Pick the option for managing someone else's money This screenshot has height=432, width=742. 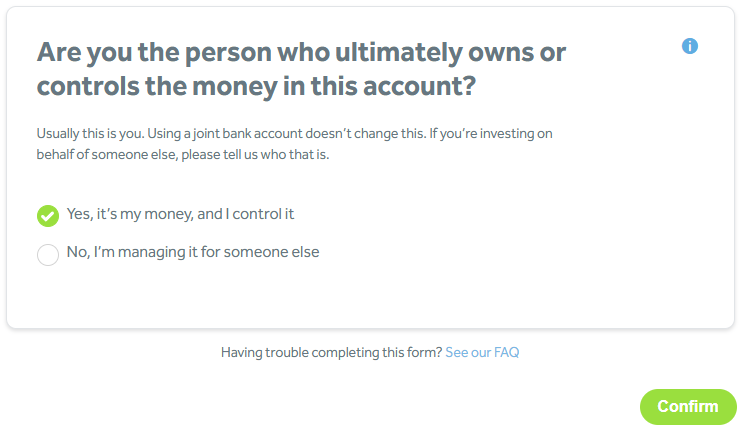[48, 254]
